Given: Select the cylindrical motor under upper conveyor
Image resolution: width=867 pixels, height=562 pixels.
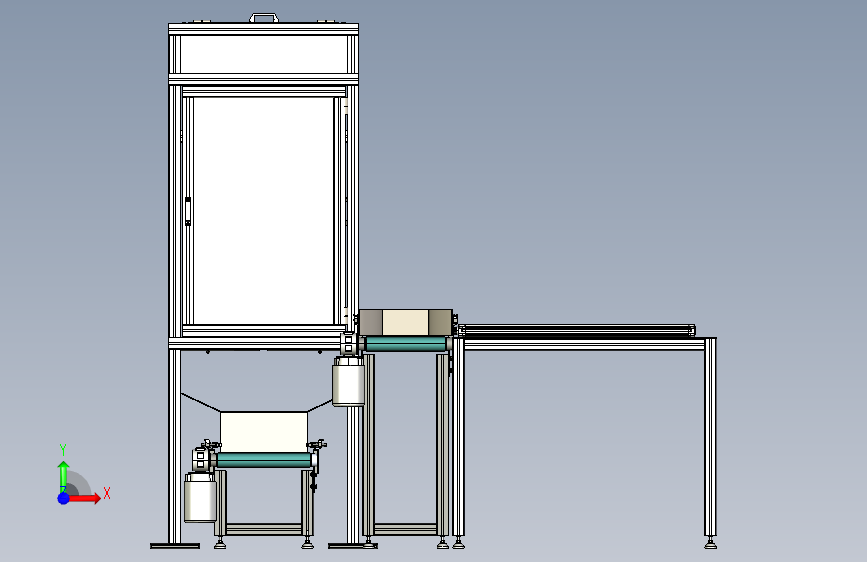Looking at the screenshot, I should 348,382.
